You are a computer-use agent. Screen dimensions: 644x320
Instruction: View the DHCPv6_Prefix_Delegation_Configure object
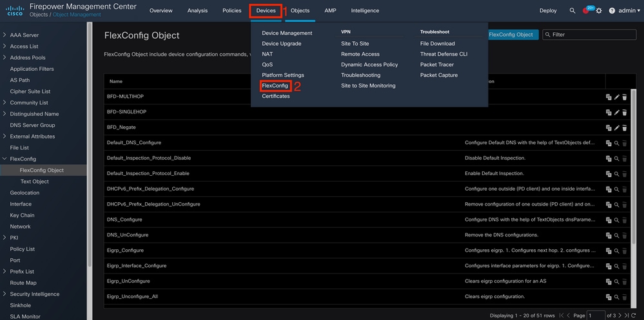pos(616,189)
